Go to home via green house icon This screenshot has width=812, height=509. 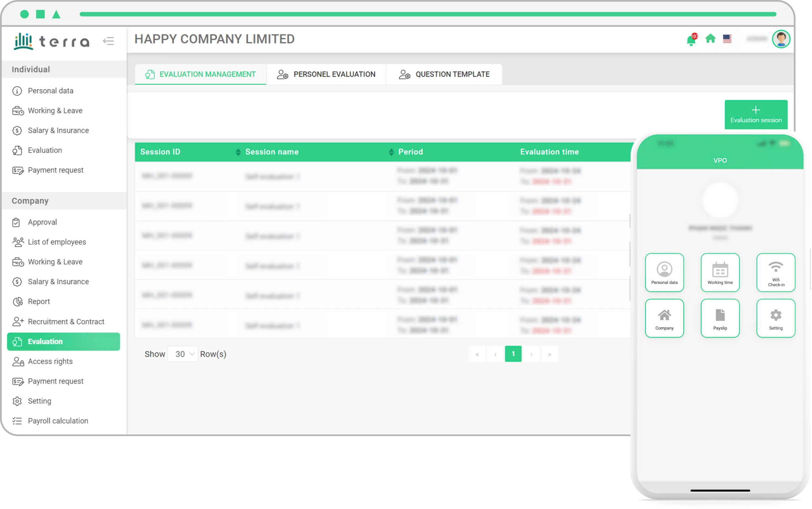710,39
